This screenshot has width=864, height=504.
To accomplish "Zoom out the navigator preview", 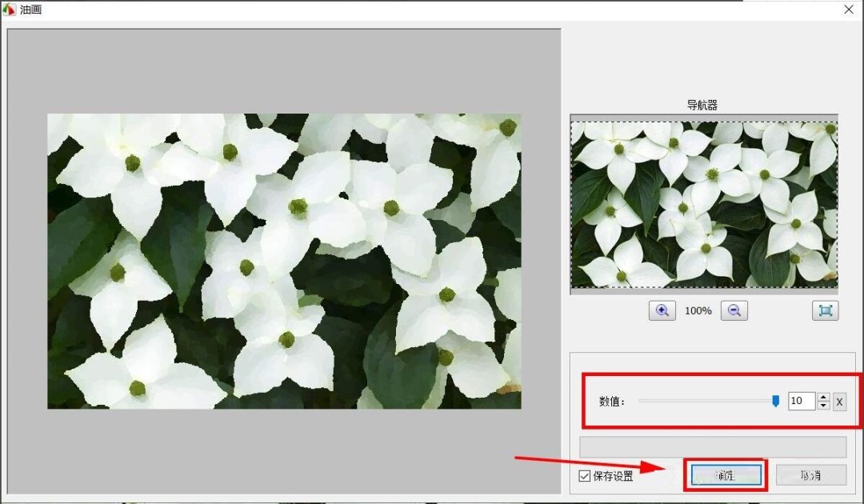I will [x=734, y=310].
